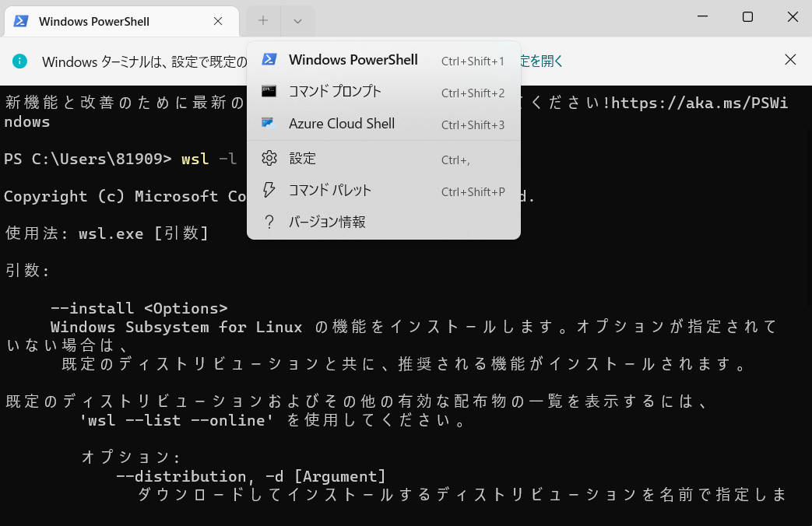812x526 pixels.
Task: Open 設定 from the dropdown menu
Action: pyautogui.click(x=384, y=159)
